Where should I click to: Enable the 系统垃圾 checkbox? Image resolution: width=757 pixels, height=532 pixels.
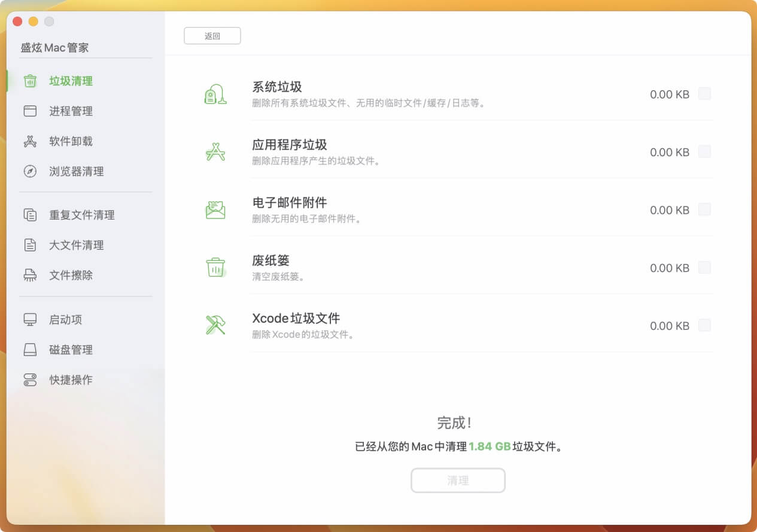point(704,94)
